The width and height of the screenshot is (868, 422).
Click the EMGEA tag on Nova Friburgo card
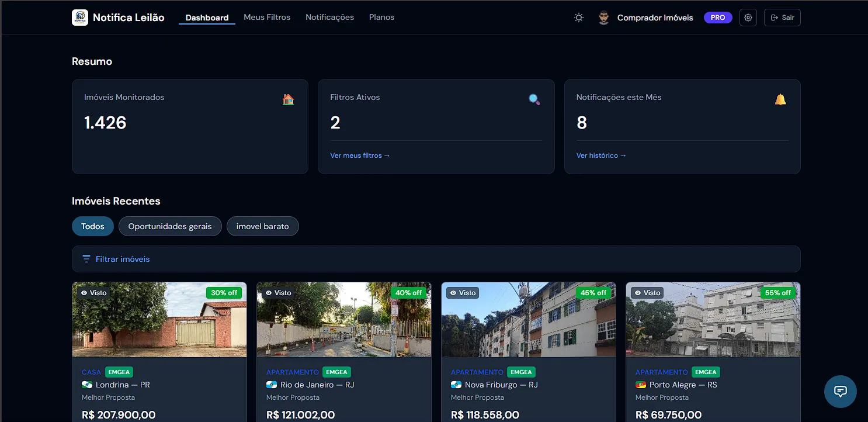tap(522, 372)
